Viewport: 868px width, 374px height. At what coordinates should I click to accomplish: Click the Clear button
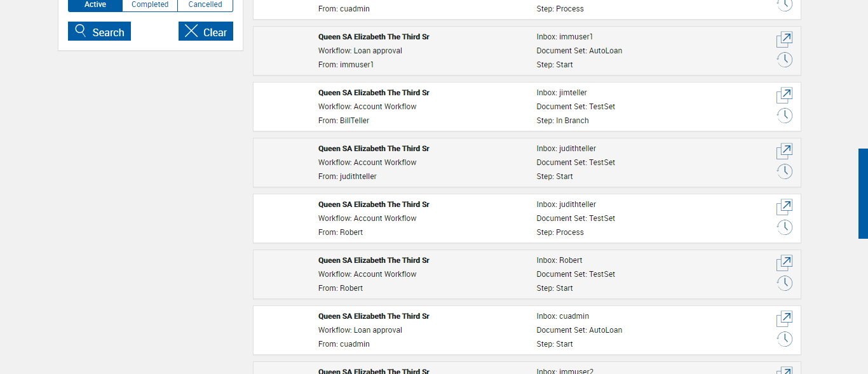coord(206,32)
